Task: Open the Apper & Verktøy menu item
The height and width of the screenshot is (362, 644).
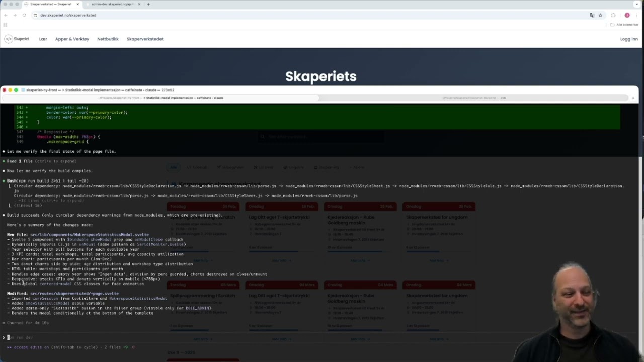Action: [72, 39]
